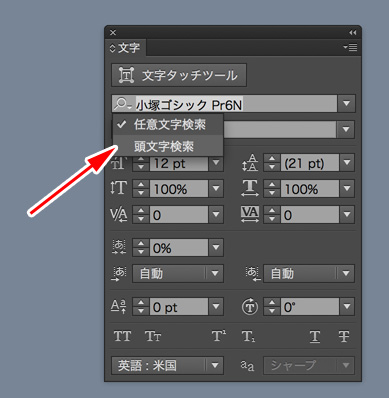
Task: Click baseline shift 0 pt field
Action: (x=179, y=307)
